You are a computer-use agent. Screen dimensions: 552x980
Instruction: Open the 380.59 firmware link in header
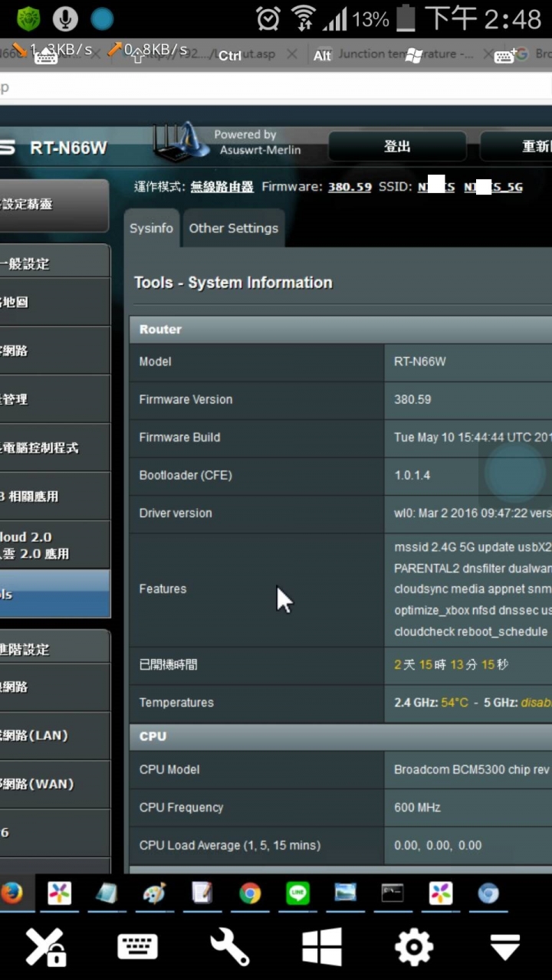350,186
